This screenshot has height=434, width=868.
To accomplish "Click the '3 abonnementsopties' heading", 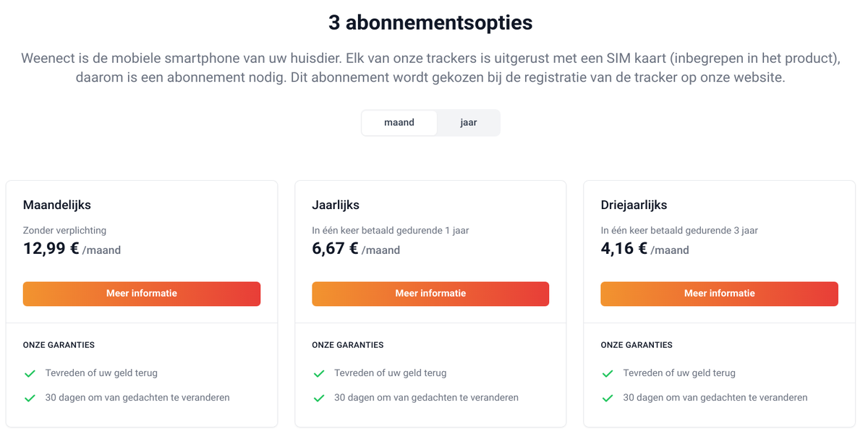I will click(x=430, y=22).
